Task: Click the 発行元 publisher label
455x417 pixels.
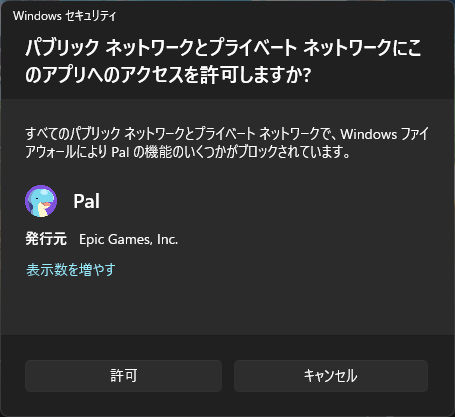Action: point(46,239)
